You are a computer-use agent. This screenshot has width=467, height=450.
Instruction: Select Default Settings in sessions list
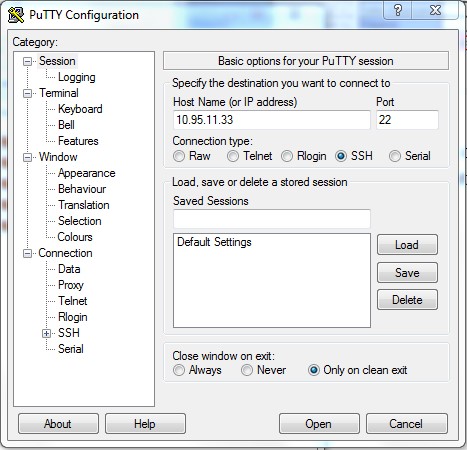[x=214, y=242]
